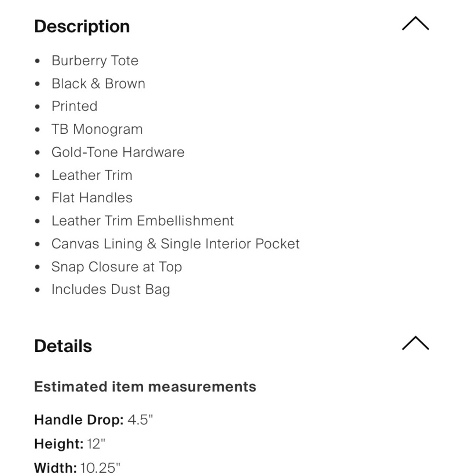
Task: Collapse the Description section chevron
Action: 415,24
